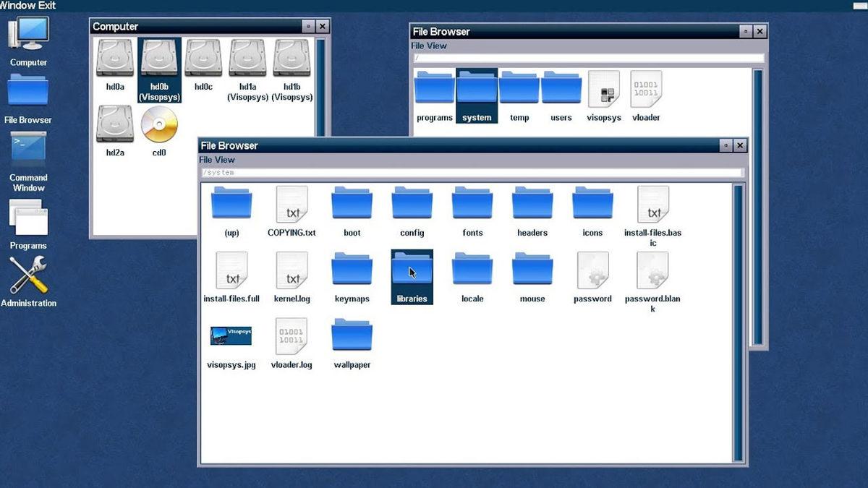The height and width of the screenshot is (488, 868).
Task: Select the hd2a hard drive icon
Action: (115, 125)
